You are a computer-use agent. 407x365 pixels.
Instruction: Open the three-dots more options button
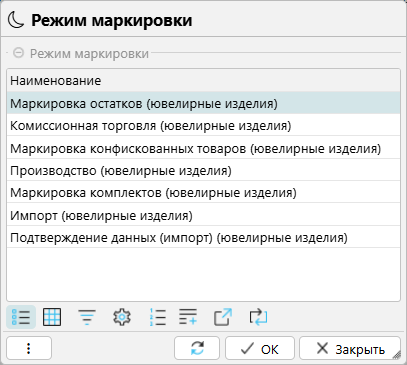tap(29, 348)
